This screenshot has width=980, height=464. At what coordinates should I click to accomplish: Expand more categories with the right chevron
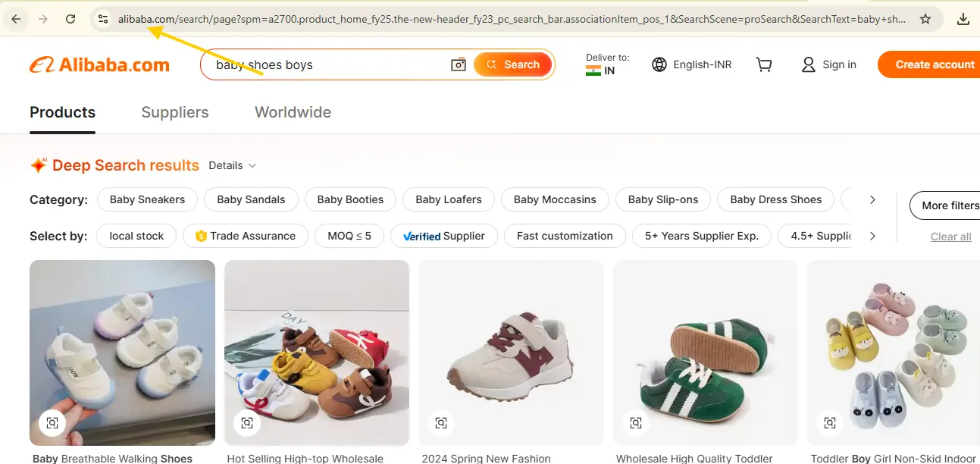[x=873, y=199]
